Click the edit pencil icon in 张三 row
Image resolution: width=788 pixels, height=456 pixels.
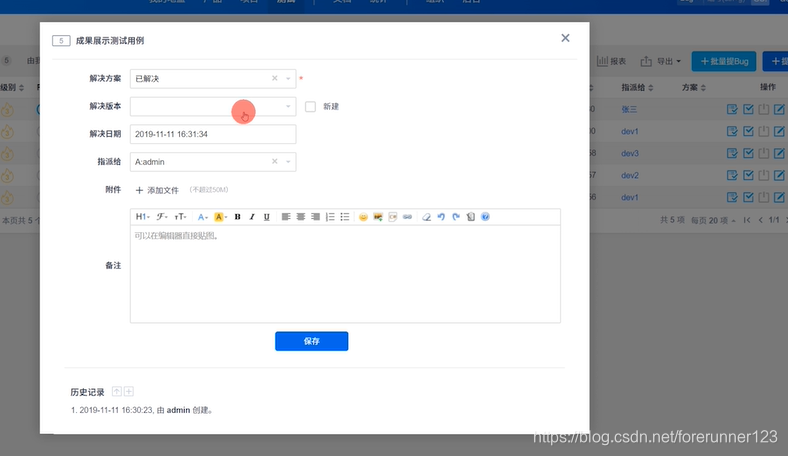779,109
